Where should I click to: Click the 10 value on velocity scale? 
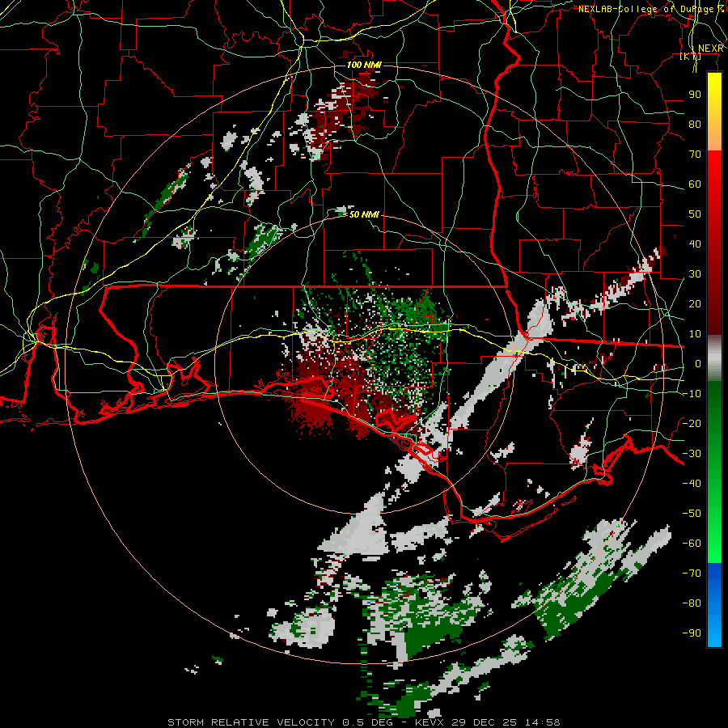click(695, 334)
